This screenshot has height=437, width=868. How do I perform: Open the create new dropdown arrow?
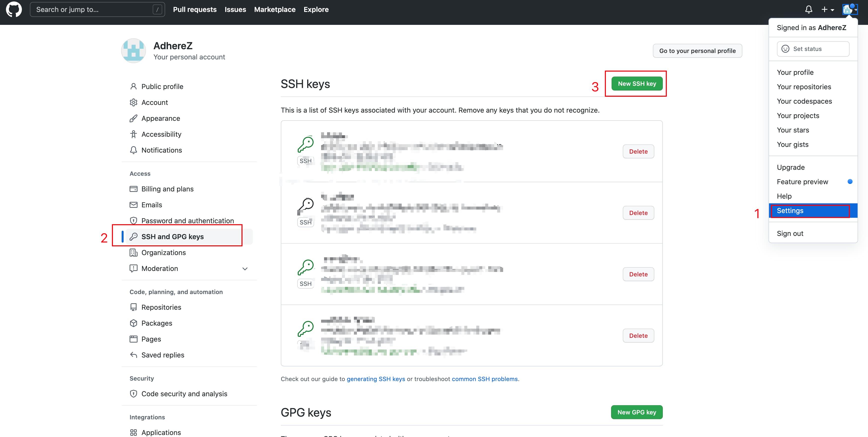(832, 9)
